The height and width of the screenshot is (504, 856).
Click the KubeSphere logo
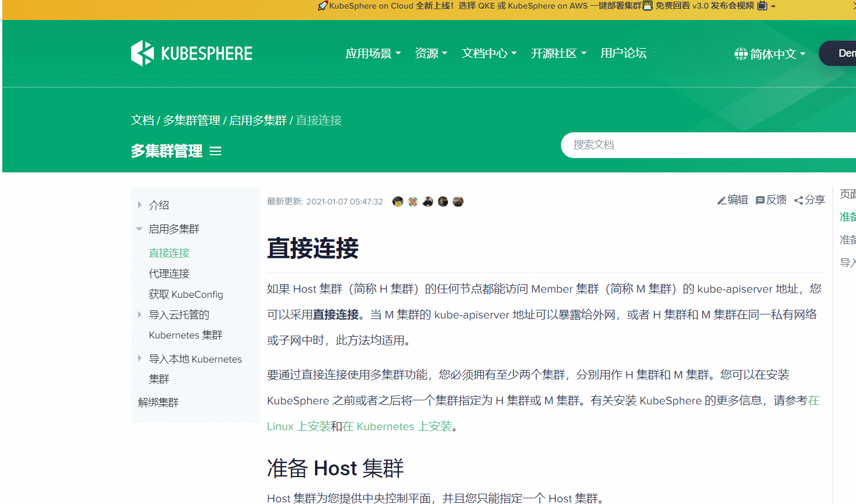pos(191,53)
